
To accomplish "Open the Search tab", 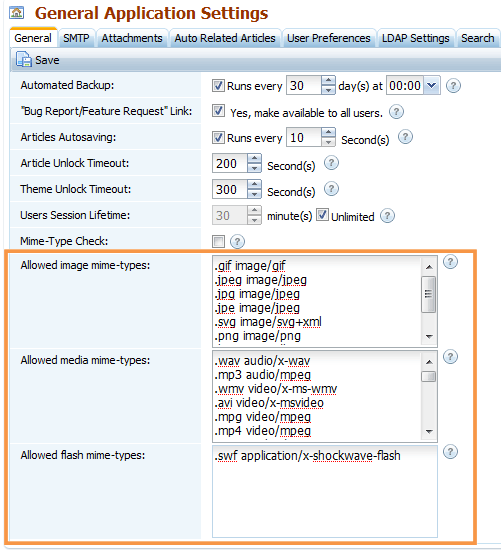I will point(478,38).
